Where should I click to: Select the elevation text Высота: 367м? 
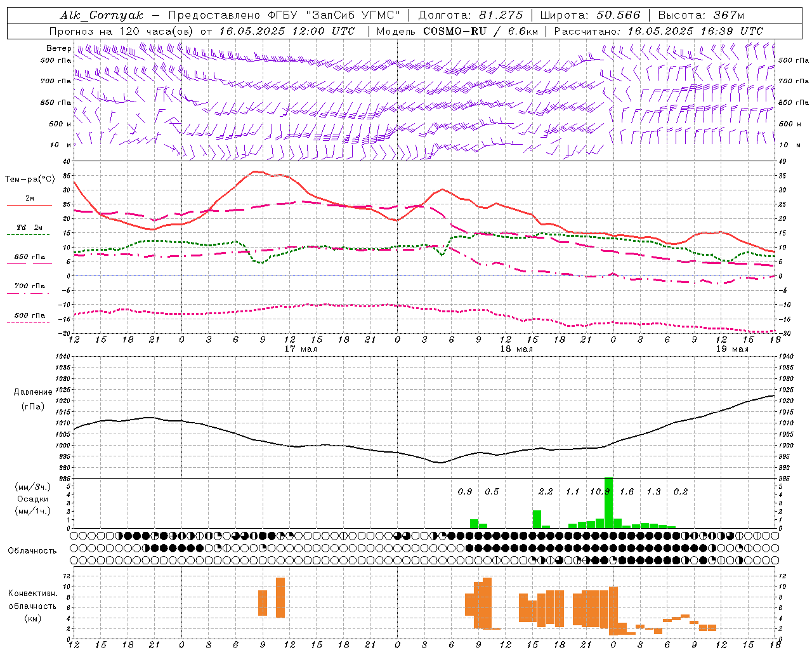click(701, 15)
